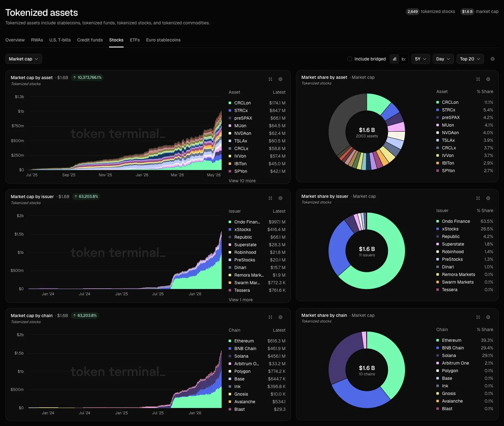Open the 5Y time range dropdown
This screenshot has width=504, height=426.
421,59
